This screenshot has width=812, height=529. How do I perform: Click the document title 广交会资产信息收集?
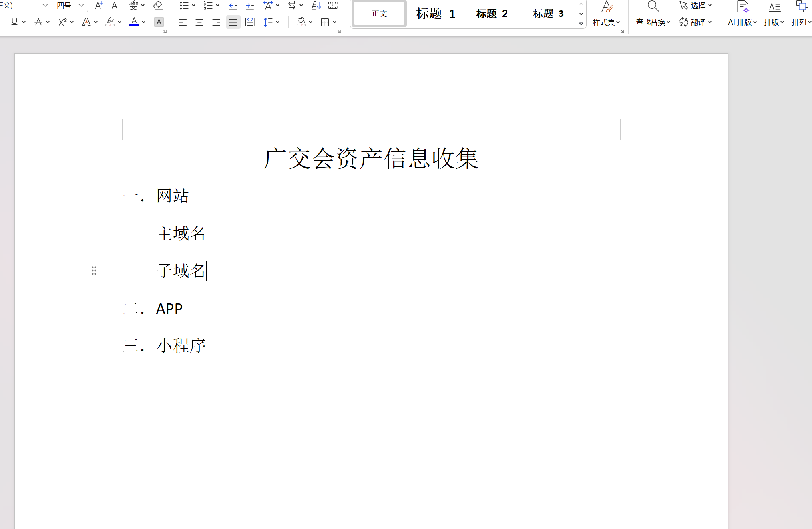(371, 158)
